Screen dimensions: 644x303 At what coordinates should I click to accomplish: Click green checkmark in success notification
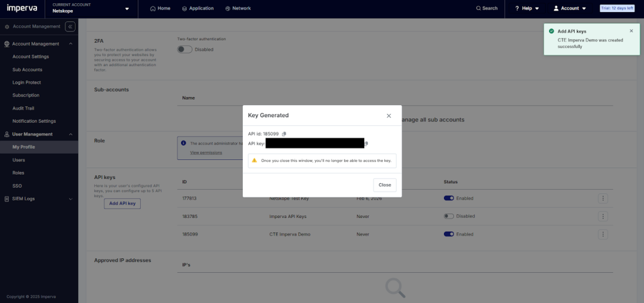[x=551, y=31]
